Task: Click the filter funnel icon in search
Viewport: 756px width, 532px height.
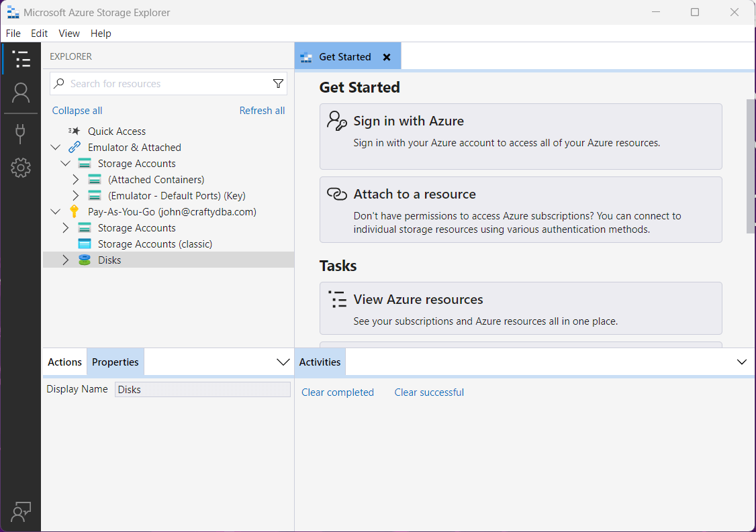Action: point(278,84)
